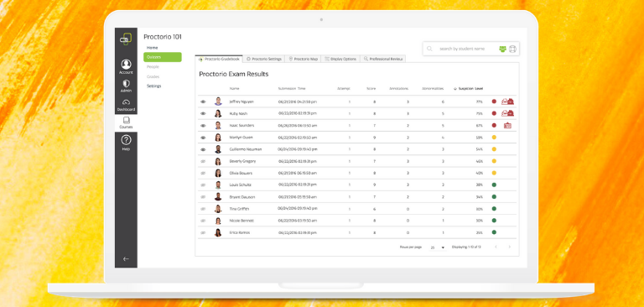Toggle the eye icon for Jeffrey Nguyen
The height and width of the screenshot is (307, 644).
(203, 101)
